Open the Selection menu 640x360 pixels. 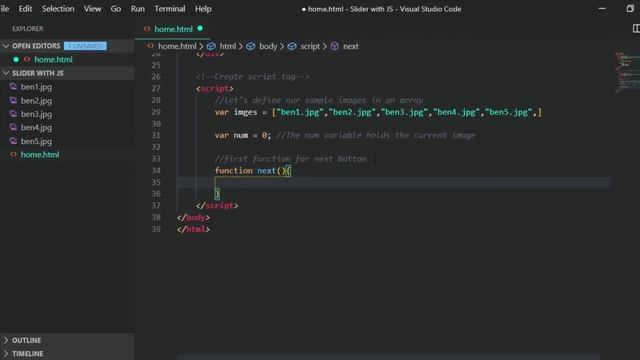coord(58,9)
